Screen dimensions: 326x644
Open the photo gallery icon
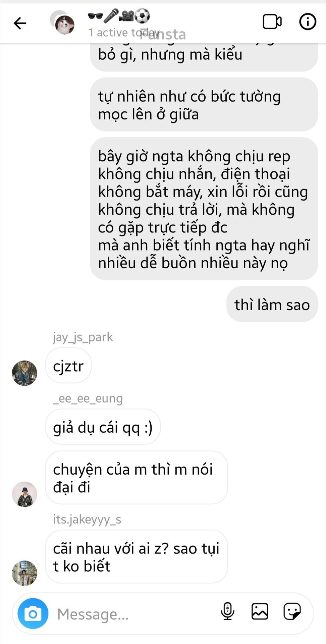[260, 611]
